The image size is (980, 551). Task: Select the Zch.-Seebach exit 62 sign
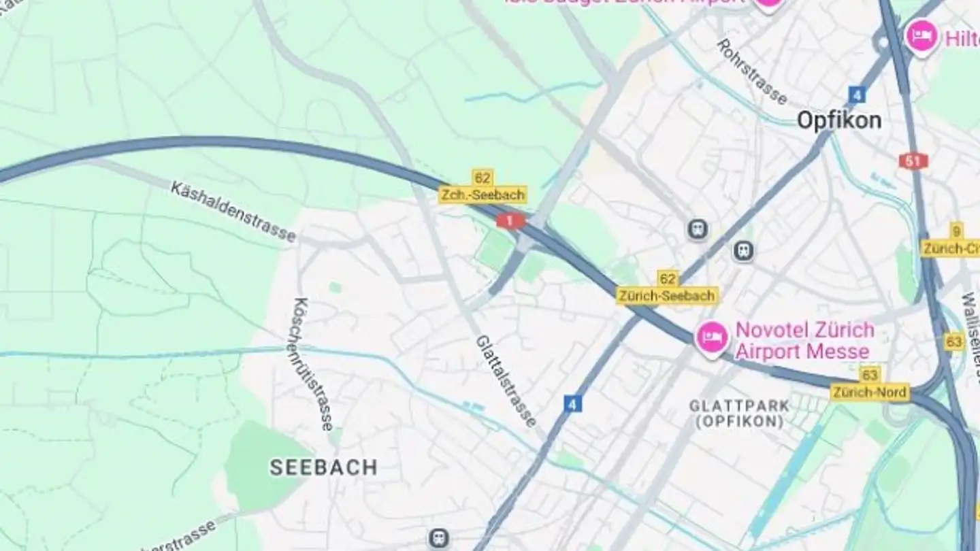click(x=483, y=187)
